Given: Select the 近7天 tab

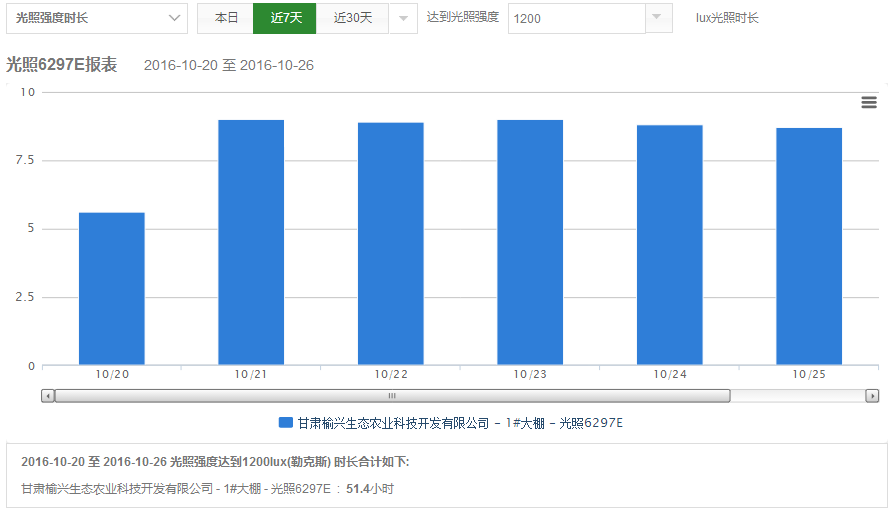Looking at the screenshot, I should click(x=285, y=18).
